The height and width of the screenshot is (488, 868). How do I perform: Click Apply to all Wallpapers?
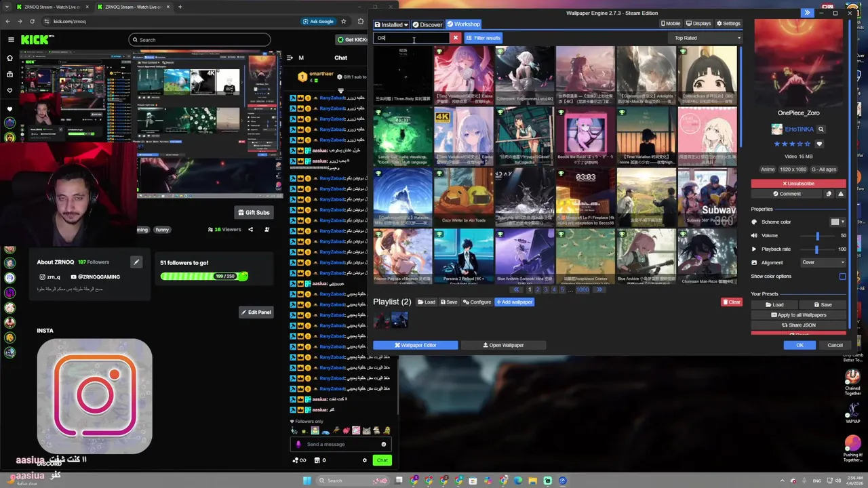tap(798, 314)
